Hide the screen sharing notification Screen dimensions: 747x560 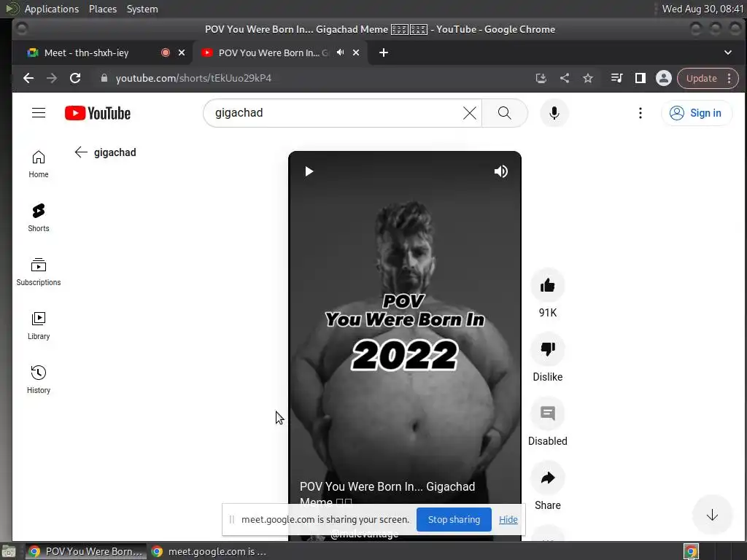508,519
